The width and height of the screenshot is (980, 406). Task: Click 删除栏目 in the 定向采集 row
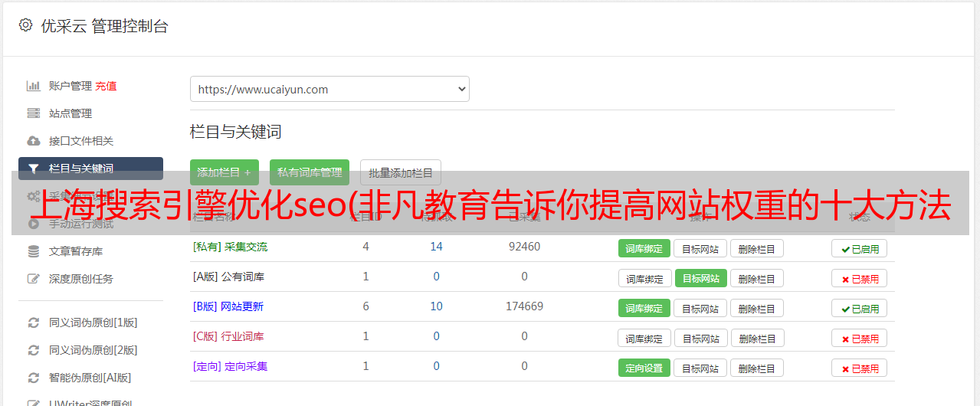click(756, 368)
